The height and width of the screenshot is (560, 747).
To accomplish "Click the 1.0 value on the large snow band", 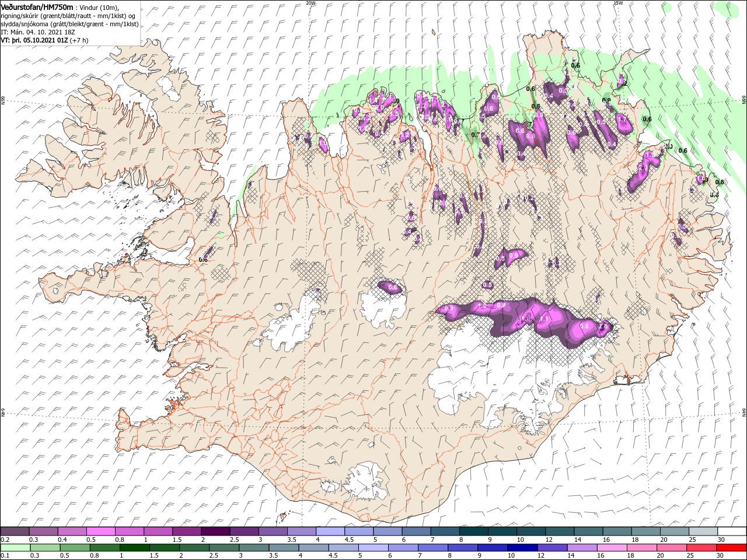I will pos(482,306).
